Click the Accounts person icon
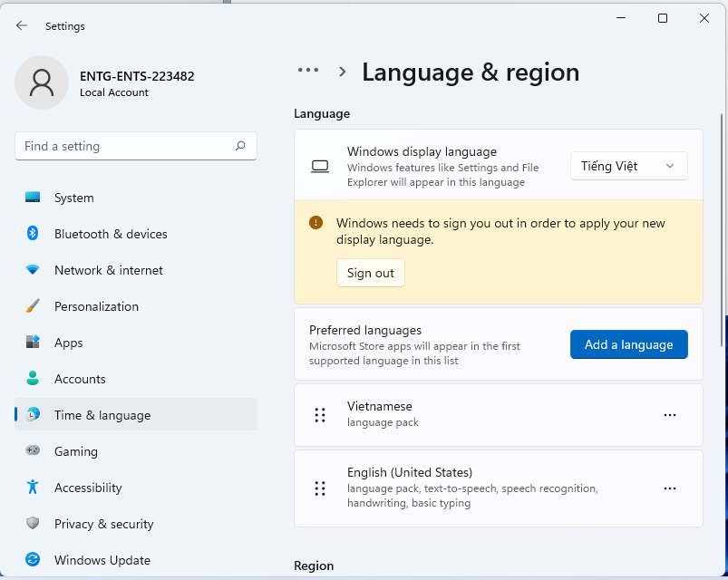Viewport: 728px width, 580px height. pyautogui.click(x=33, y=378)
